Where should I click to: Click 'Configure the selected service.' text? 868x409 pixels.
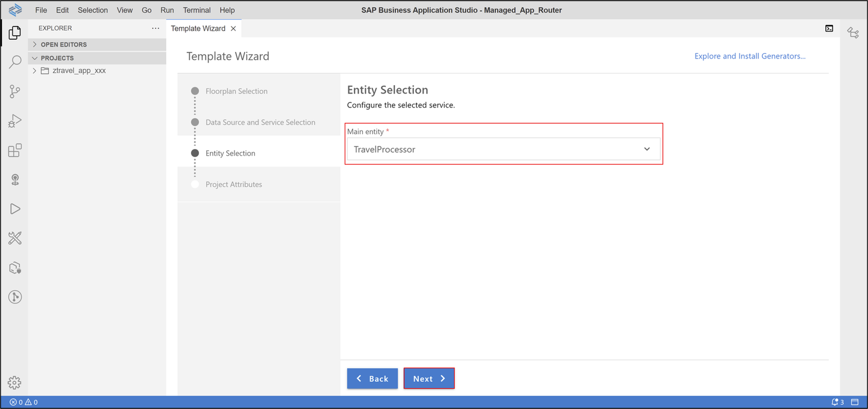tap(401, 105)
